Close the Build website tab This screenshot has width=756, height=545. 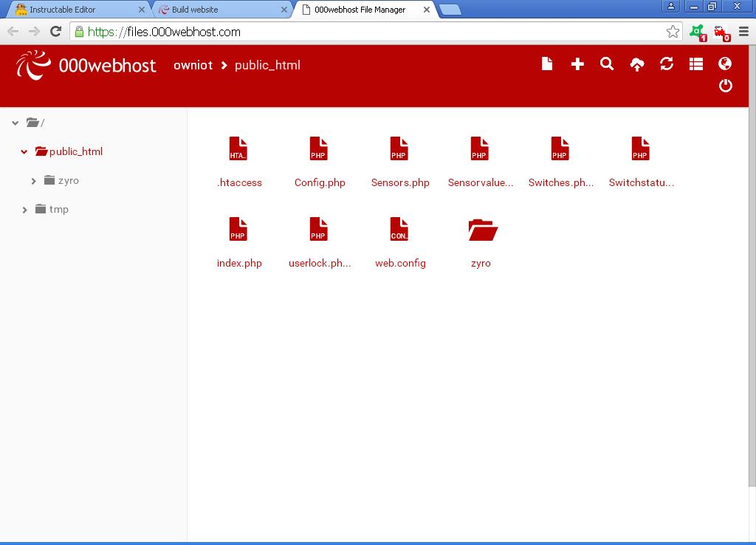tap(284, 10)
